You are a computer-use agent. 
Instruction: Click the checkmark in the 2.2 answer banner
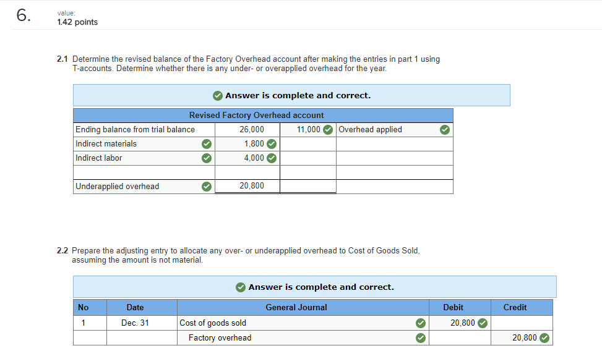click(241, 286)
